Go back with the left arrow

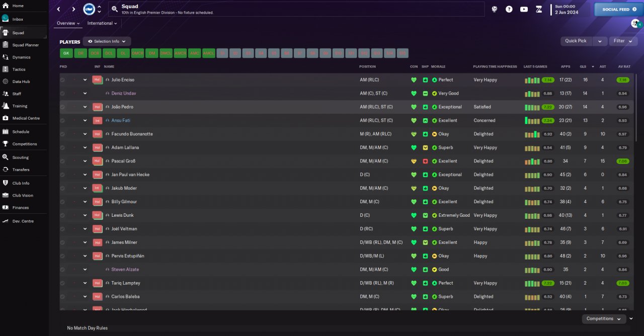coord(59,9)
